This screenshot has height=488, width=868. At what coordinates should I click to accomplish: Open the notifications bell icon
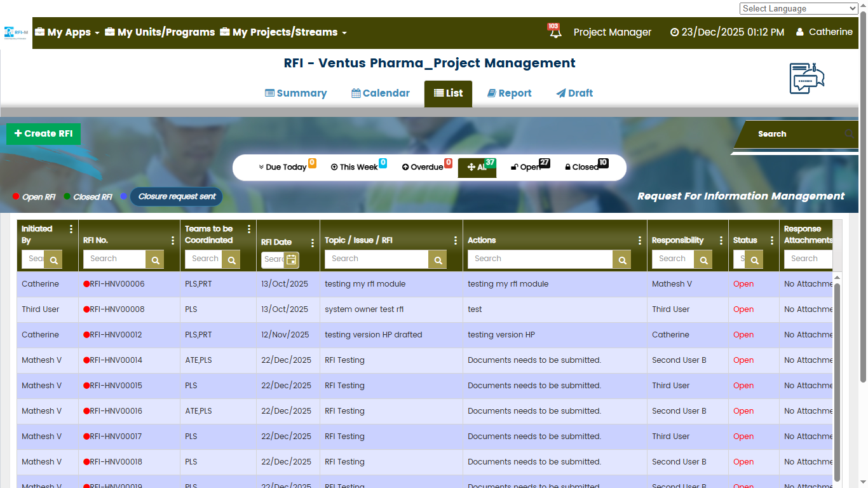pyautogui.click(x=555, y=32)
